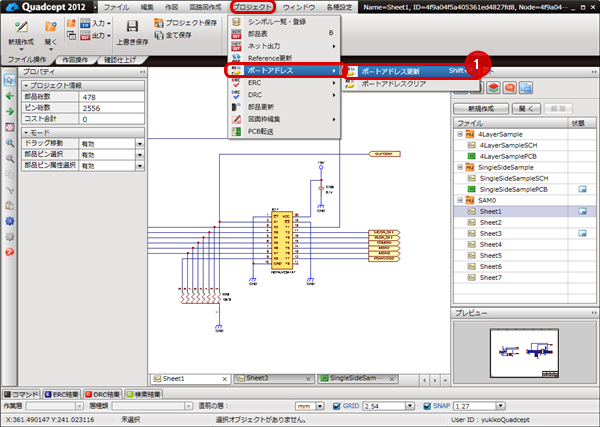This screenshot has width=600, height=427.
Task: Open DRC submenu entry
Action: click(284, 95)
